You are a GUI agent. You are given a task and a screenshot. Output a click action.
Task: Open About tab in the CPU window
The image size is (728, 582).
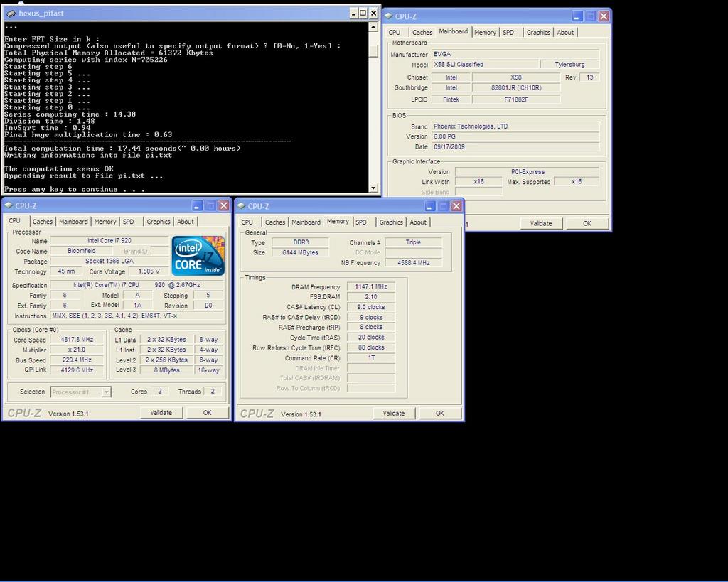186,222
